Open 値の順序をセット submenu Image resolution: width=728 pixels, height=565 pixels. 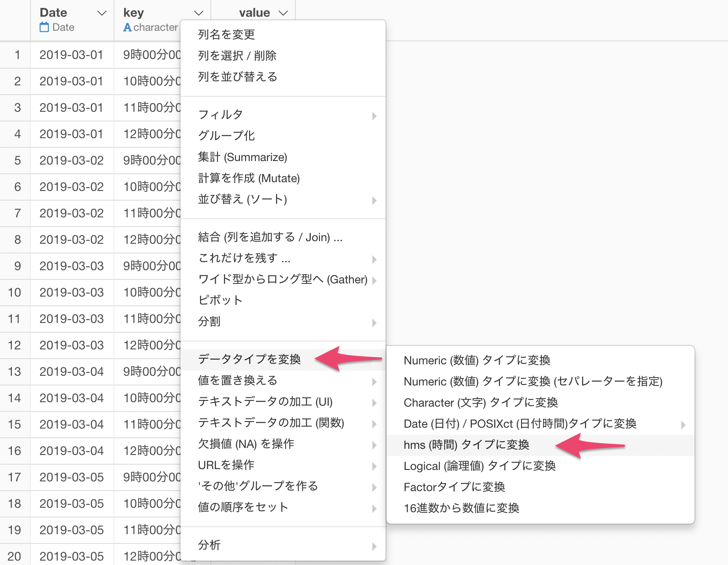(283, 507)
